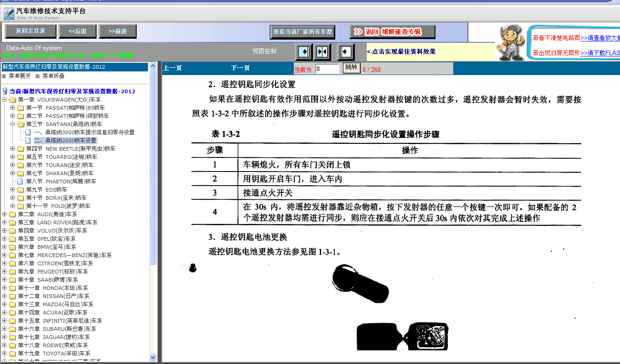620x364 pixels.
Task: Click the folder icon for 第二章 AUDI
Action: click(x=13, y=214)
